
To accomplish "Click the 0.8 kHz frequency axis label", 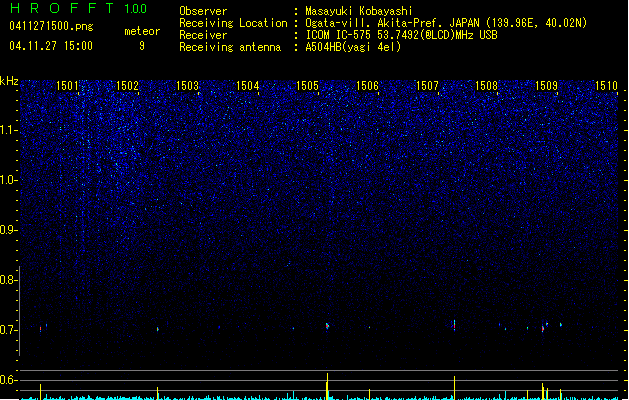I will 8,280.
